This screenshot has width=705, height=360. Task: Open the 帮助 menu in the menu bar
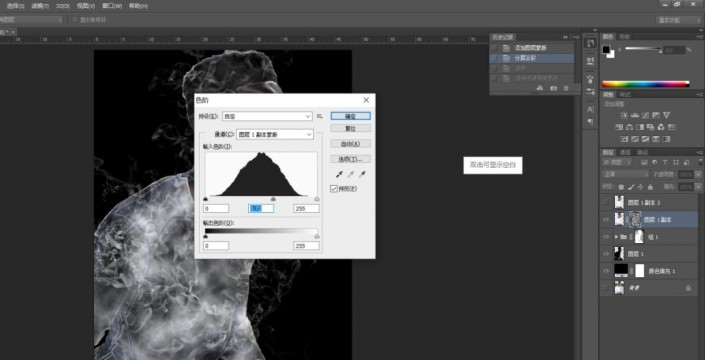(138, 6)
